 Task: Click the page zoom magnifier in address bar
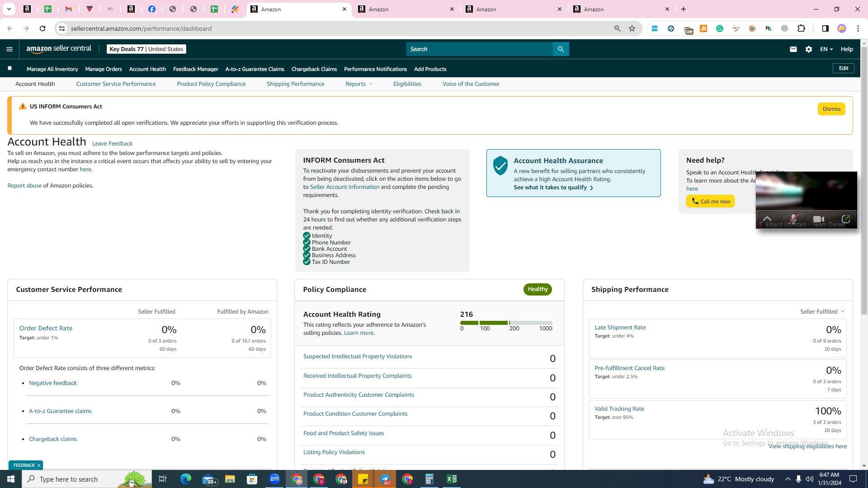[x=618, y=28]
